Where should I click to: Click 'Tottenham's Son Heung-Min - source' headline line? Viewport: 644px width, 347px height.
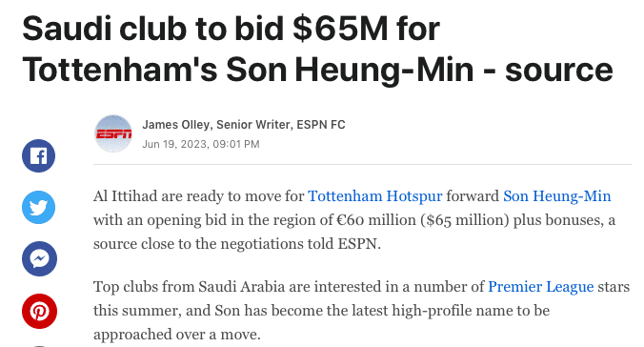pyautogui.click(x=317, y=70)
